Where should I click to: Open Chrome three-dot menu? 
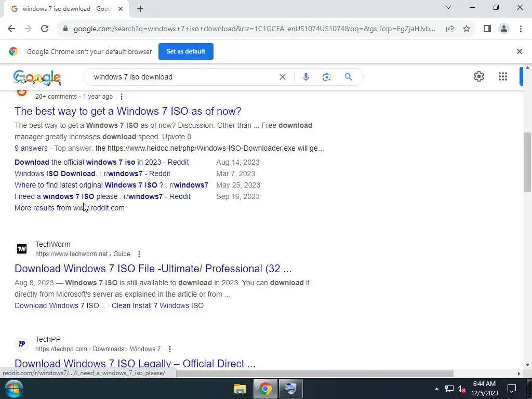521,29
